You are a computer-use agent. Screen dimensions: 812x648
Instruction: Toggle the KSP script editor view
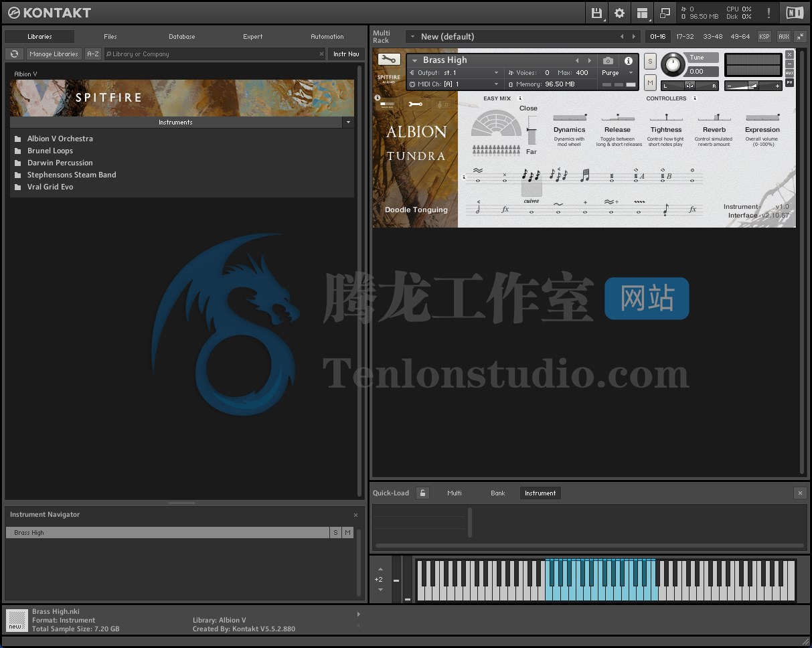pos(764,37)
